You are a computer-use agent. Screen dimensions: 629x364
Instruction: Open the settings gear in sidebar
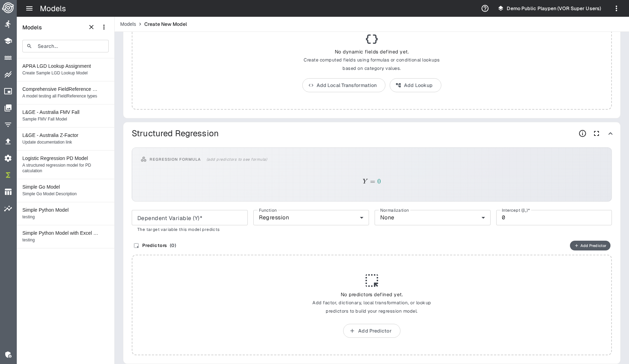tap(8, 158)
